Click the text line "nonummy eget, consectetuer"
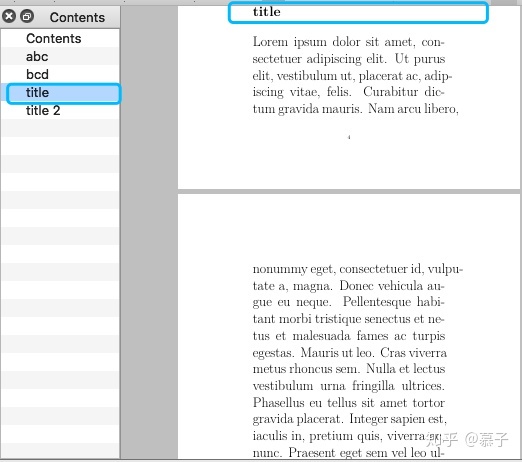Viewport: 522px width, 462px height. click(x=358, y=269)
